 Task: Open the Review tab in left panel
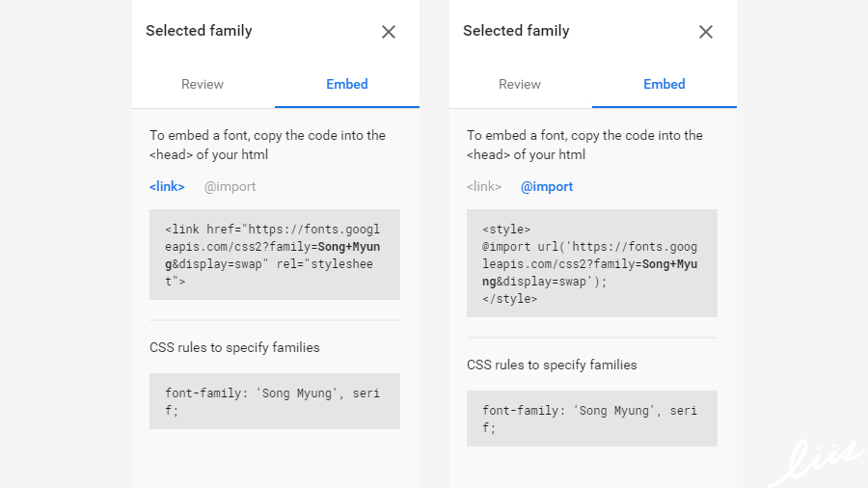tap(203, 85)
